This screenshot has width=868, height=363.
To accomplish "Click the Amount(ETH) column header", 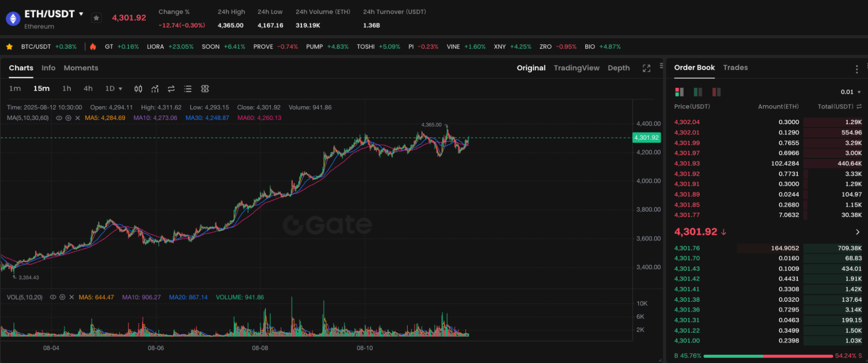I will 778,106.
